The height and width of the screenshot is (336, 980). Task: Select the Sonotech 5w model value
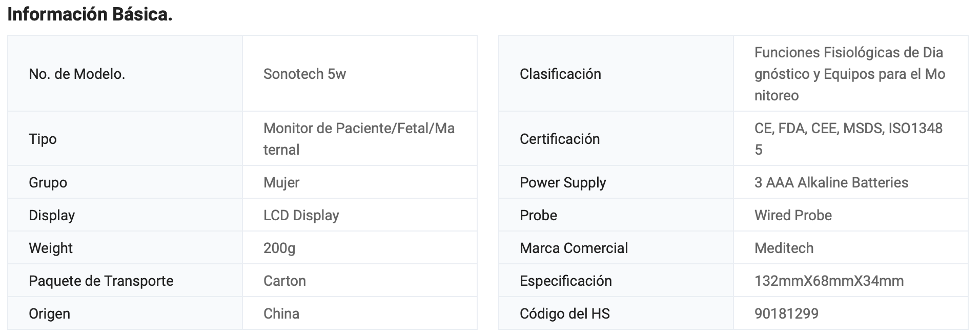304,74
